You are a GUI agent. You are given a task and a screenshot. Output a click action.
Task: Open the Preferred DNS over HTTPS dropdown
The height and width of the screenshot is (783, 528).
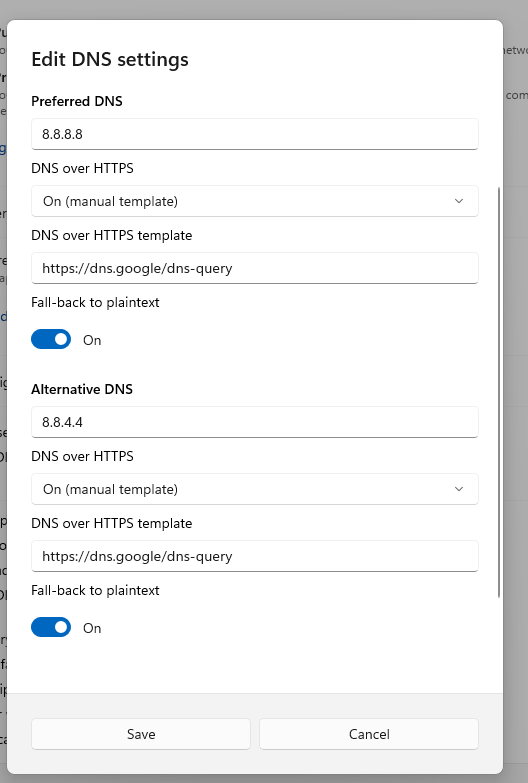point(255,201)
